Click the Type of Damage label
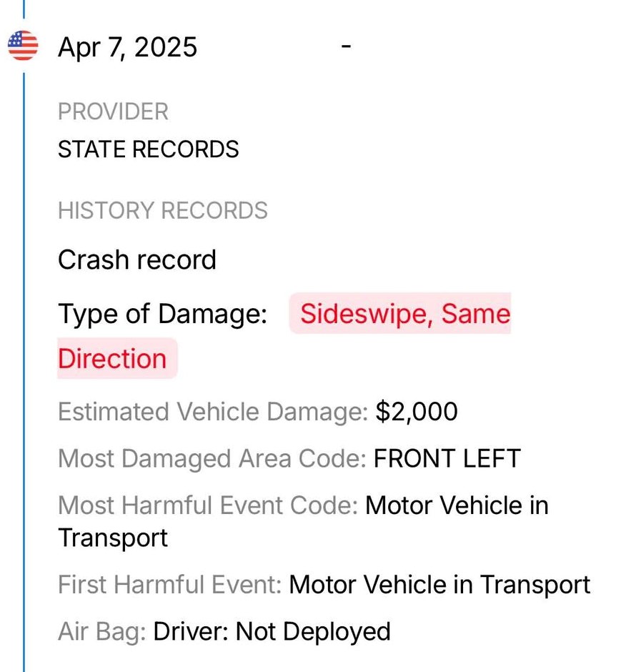626x672 pixels. (162, 314)
